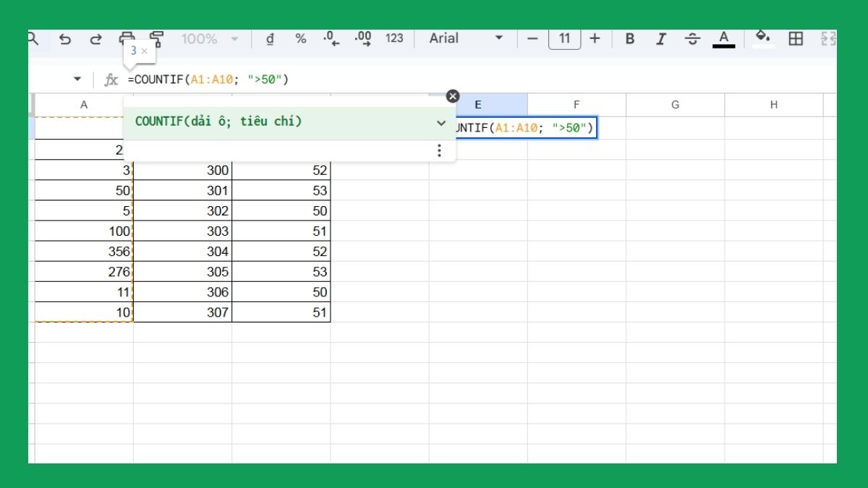Open the 123 number format menu

pyautogui.click(x=394, y=39)
